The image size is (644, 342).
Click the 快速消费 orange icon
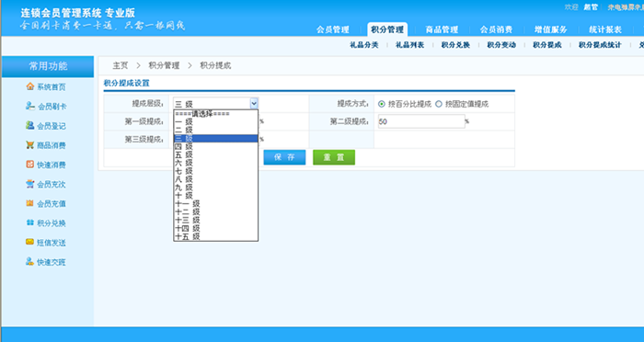[30, 165]
